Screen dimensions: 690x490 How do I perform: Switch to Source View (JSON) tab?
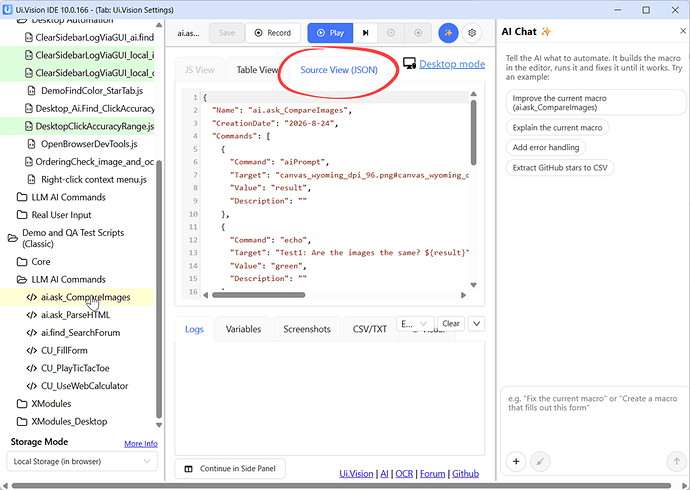[x=339, y=70]
